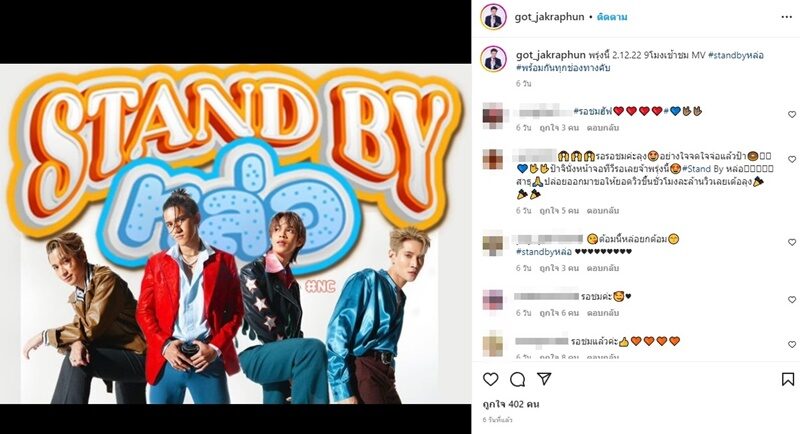
Task: Open the #standbyหล่อ hashtag in caption
Action: point(736,55)
